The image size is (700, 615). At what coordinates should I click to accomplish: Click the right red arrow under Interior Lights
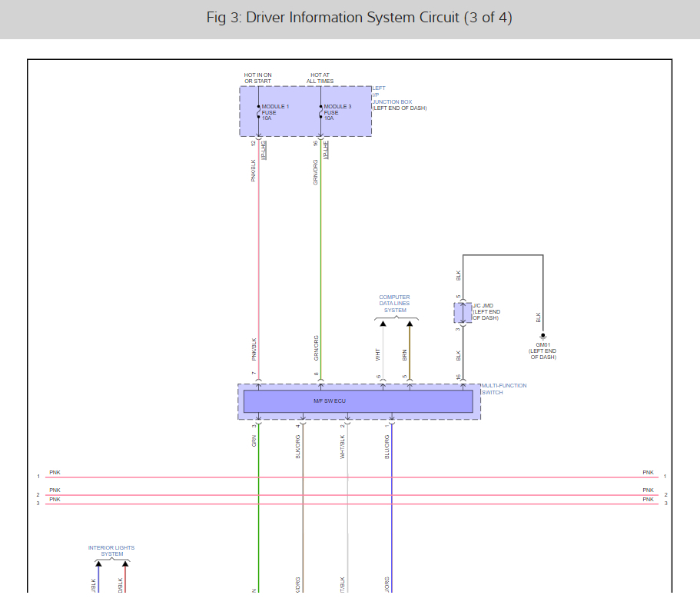pos(125,564)
